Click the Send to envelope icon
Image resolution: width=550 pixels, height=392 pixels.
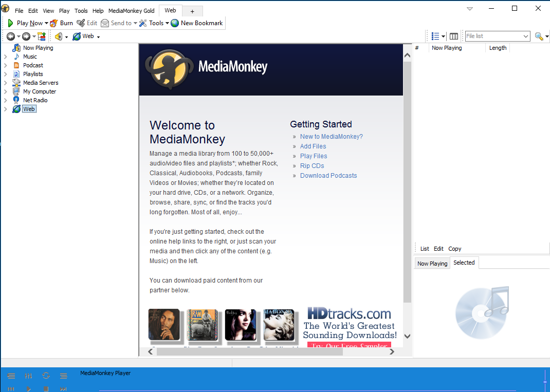point(105,23)
